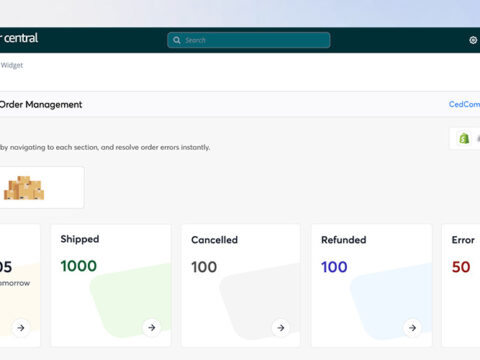Image resolution: width=480 pixels, height=360 pixels.
Task: Click the Order Management heading
Action: coord(41,105)
